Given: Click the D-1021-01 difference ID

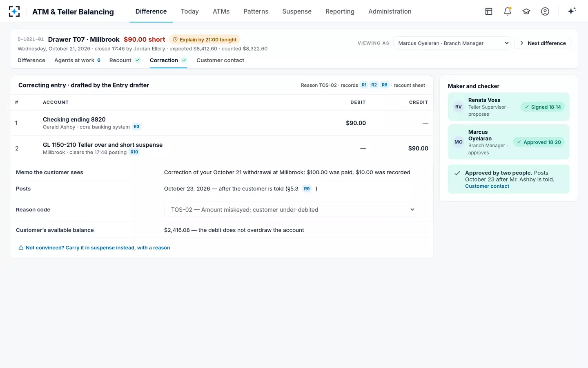Looking at the screenshot, I should point(31,39).
